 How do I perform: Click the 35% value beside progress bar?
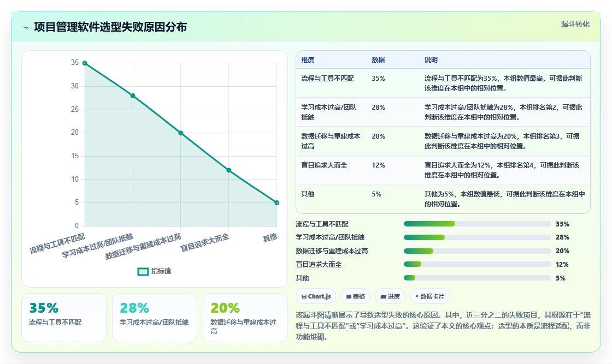[562, 224]
